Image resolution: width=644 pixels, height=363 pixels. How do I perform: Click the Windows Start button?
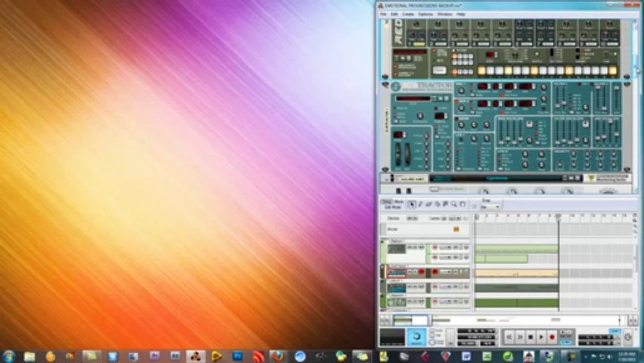(9, 356)
